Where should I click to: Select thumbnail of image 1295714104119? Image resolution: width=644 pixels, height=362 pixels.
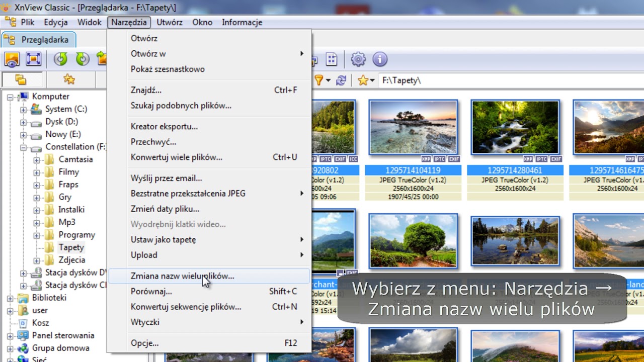pyautogui.click(x=413, y=127)
